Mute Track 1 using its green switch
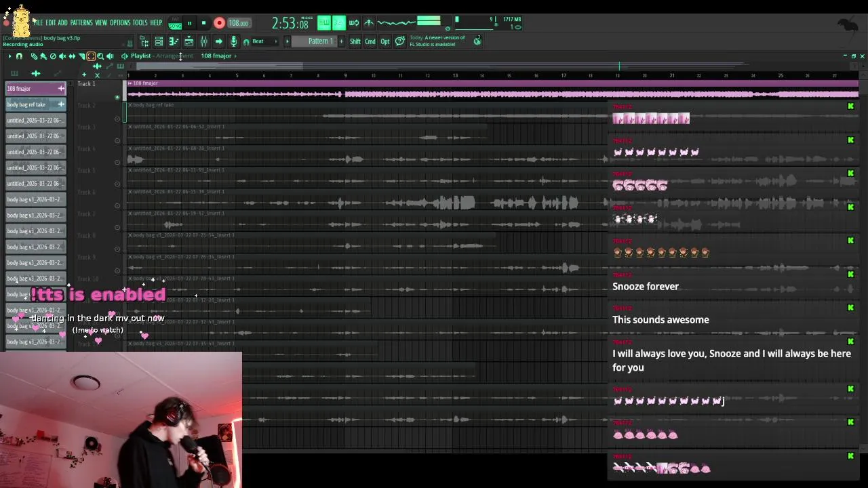Viewport: 868px width, 488px height. point(117,98)
